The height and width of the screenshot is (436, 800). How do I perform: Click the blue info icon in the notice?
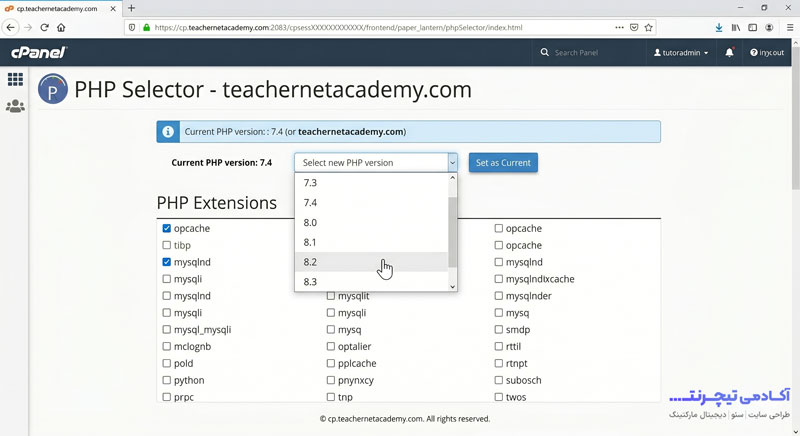168,132
